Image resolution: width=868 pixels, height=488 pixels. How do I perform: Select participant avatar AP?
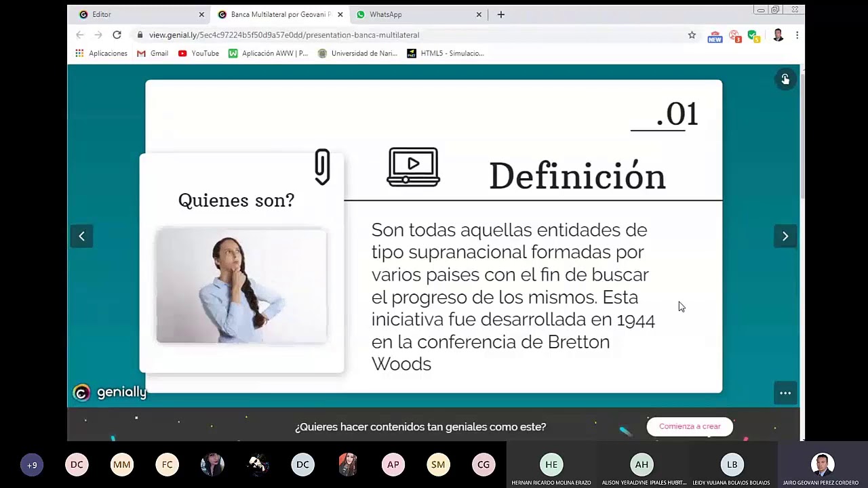[x=393, y=465]
